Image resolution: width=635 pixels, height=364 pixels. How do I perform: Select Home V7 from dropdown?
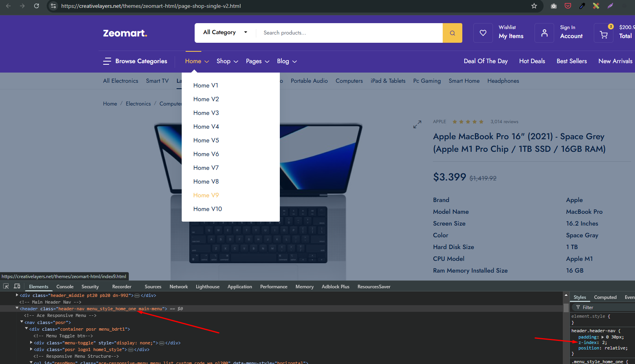(x=206, y=168)
